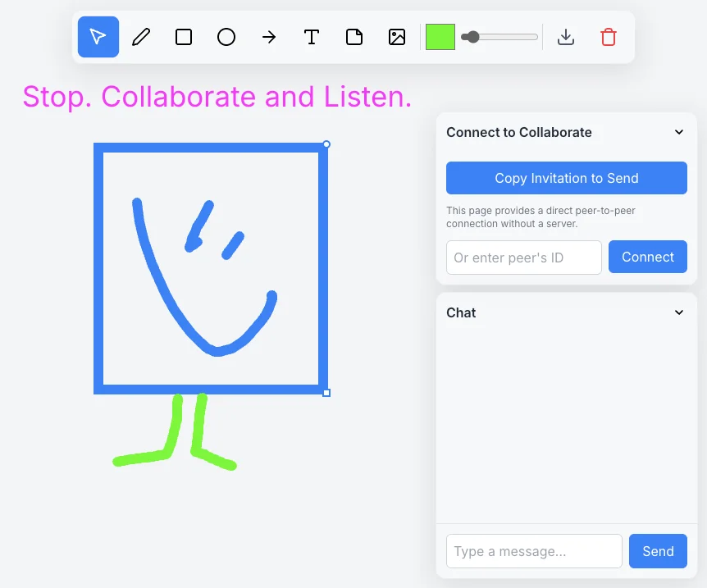The height and width of the screenshot is (588, 707).
Task: Collapse the Connect to Collaborate panel
Action: pos(678,132)
